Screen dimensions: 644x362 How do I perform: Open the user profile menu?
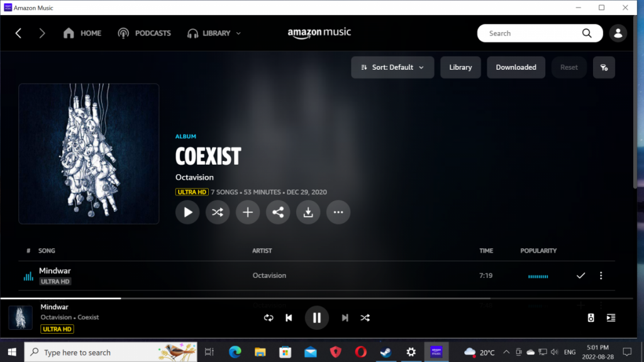[x=618, y=33]
